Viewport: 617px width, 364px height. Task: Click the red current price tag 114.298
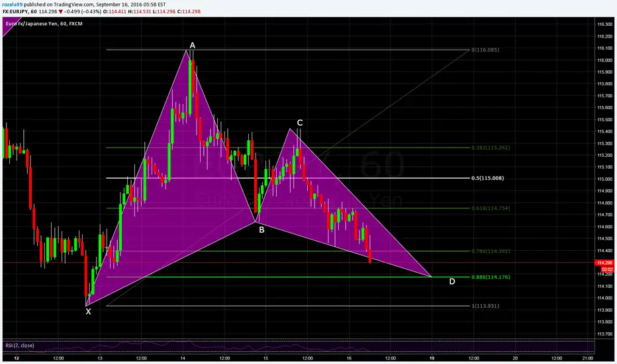605,263
